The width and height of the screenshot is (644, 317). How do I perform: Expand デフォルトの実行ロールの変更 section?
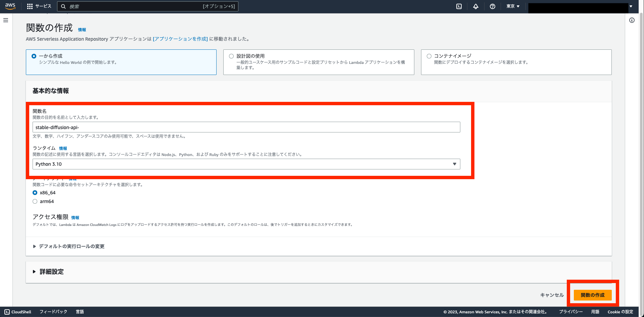[x=69, y=246]
